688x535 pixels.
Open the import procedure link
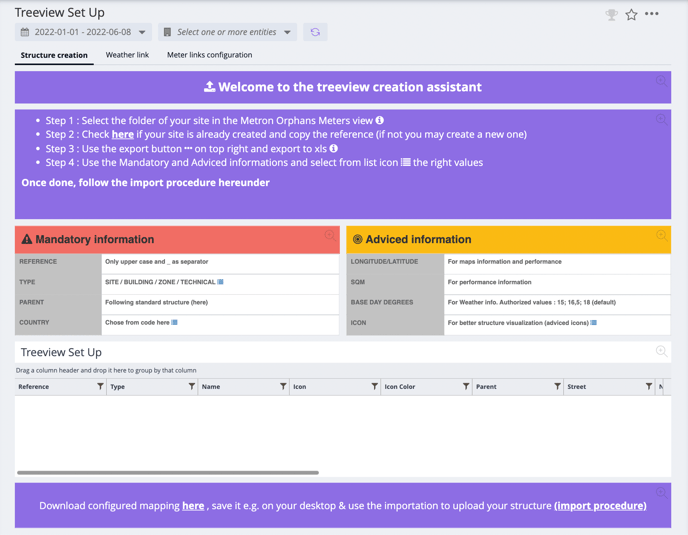tap(600, 506)
